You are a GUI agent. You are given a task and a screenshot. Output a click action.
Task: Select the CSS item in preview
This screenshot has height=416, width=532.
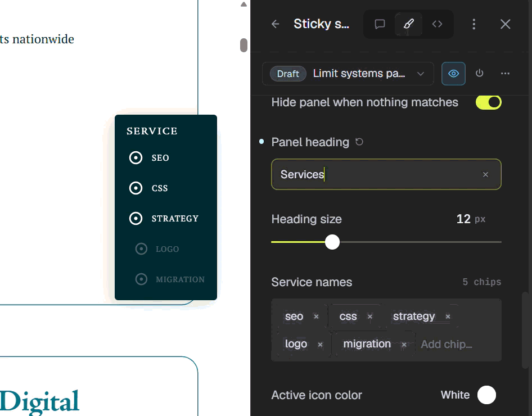[148, 188]
